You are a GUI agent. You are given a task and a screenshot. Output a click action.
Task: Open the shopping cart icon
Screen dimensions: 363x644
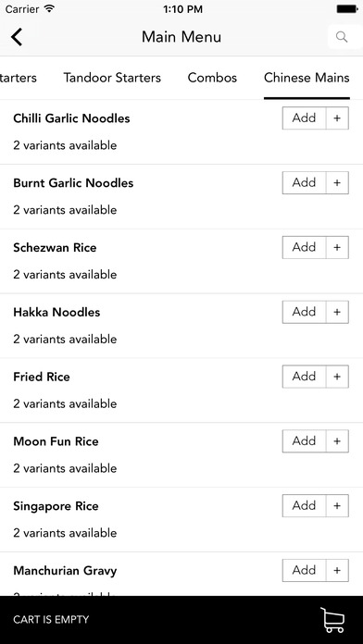[x=332, y=620]
